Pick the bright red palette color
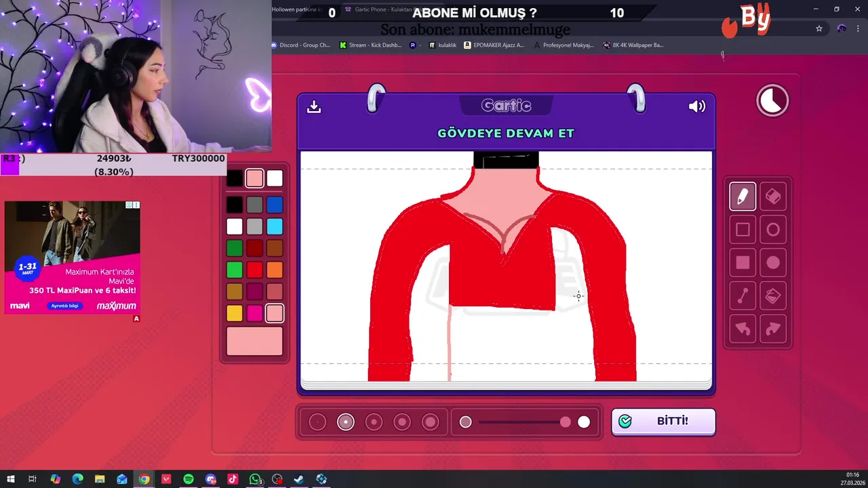The width and height of the screenshot is (868, 488). (254, 270)
